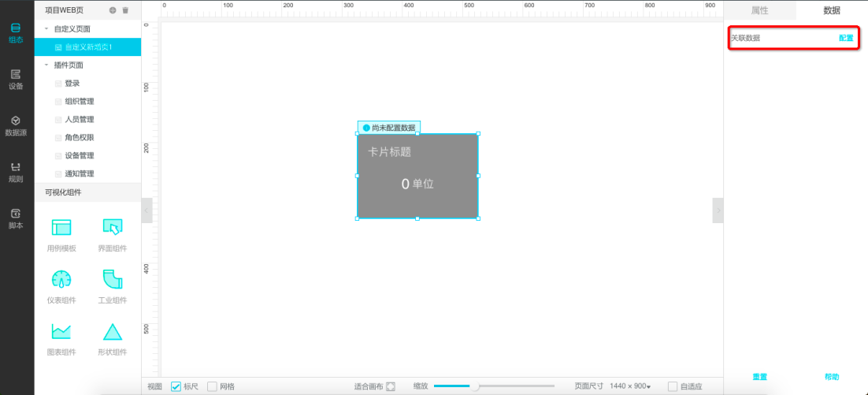
Task: Open the 设备 devices section
Action: 16,79
